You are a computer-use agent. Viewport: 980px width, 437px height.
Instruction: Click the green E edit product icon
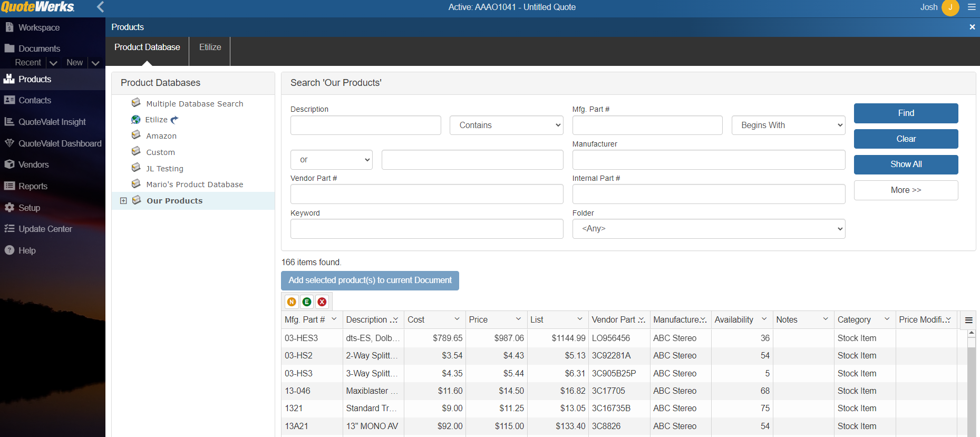pos(307,302)
